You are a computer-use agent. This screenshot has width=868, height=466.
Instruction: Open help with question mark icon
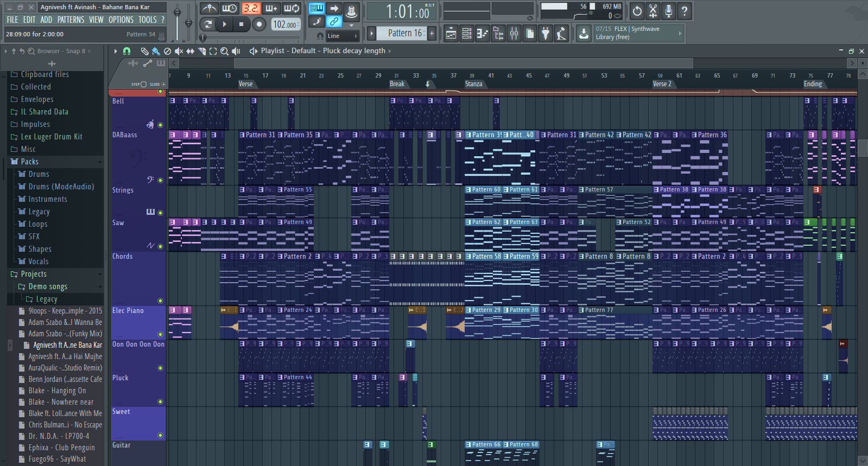pyautogui.click(x=685, y=11)
